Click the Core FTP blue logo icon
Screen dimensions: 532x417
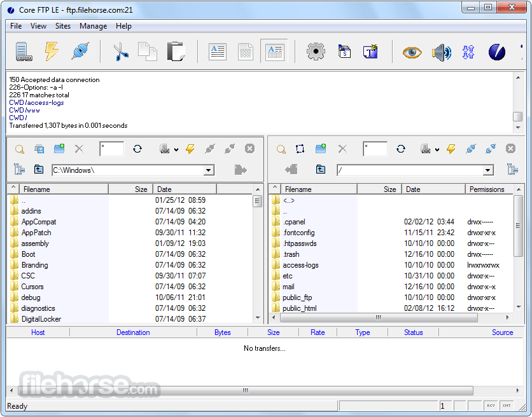(497, 52)
